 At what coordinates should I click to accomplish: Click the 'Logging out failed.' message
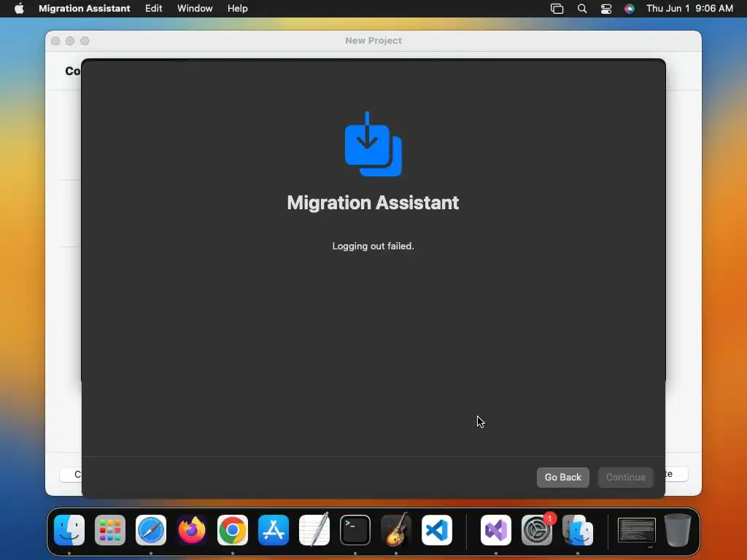tap(373, 246)
